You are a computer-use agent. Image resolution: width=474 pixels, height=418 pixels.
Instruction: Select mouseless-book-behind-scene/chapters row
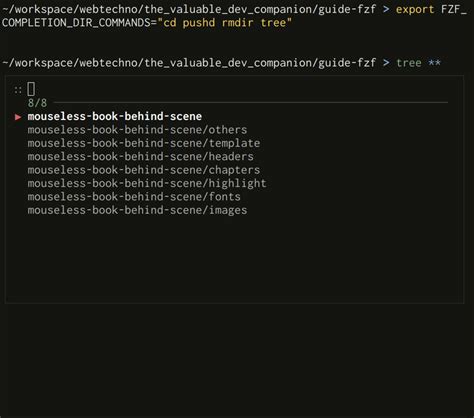[x=144, y=170]
